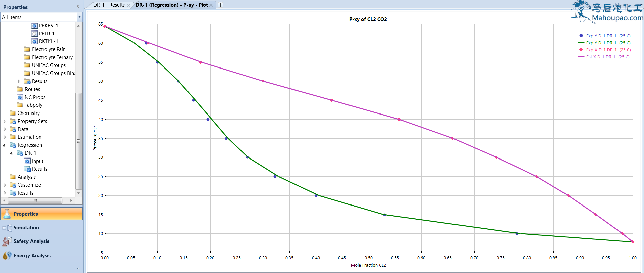Expand the bottom Results tree node
The width and height of the screenshot is (644, 273).
click(x=5, y=193)
